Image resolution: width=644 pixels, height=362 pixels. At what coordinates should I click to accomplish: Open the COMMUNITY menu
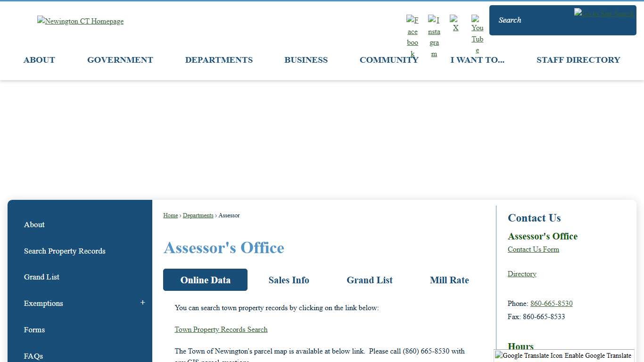click(389, 60)
